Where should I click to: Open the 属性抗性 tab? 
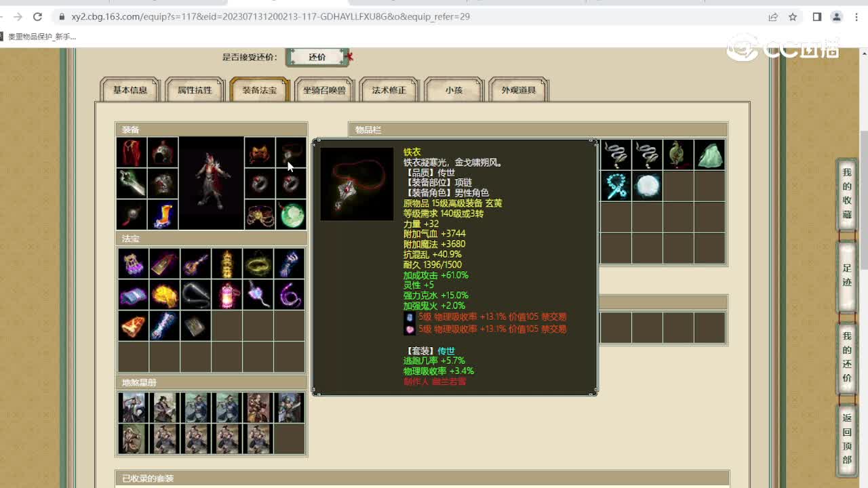pos(195,90)
